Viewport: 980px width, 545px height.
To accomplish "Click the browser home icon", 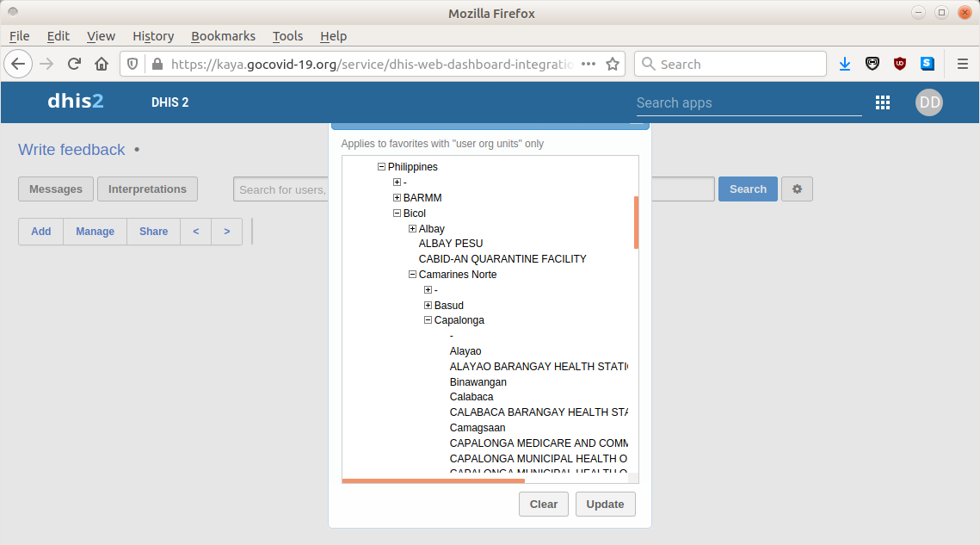I will pos(102,64).
